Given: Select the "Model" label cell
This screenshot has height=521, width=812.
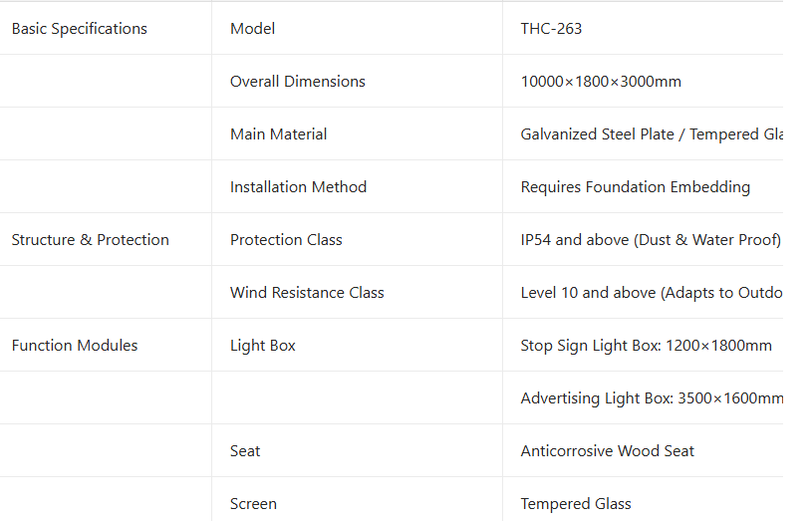Looking at the screenshot, I should coord(253,29).
